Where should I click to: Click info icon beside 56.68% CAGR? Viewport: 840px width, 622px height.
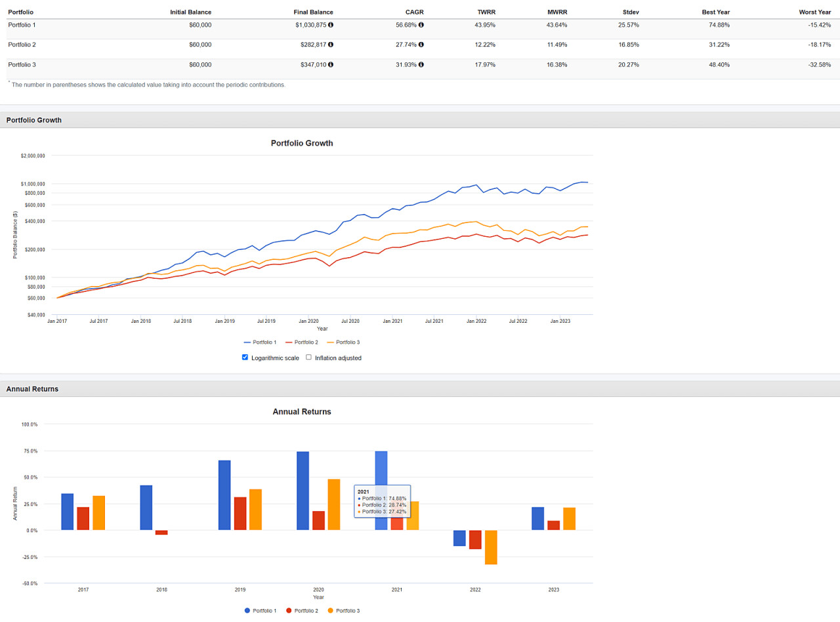pos(421,25)
